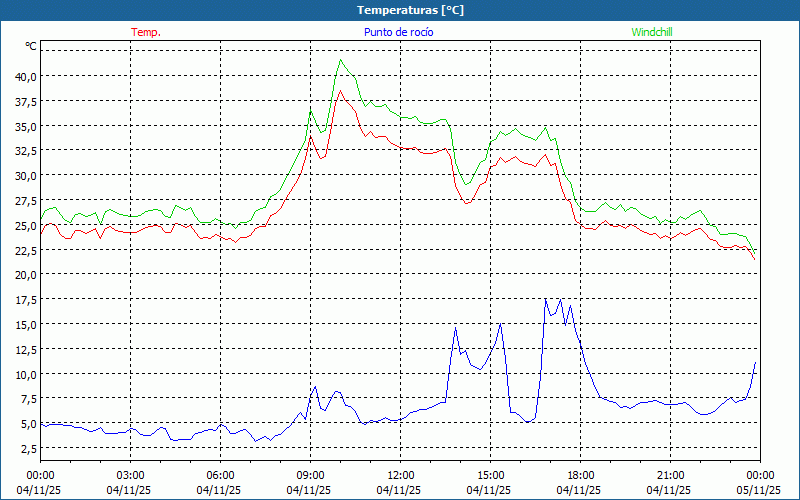Select the blue Punto de rocío legend label
Viewport: 800px width, 500px height.
pyautogui.click(x=399, y=32)
